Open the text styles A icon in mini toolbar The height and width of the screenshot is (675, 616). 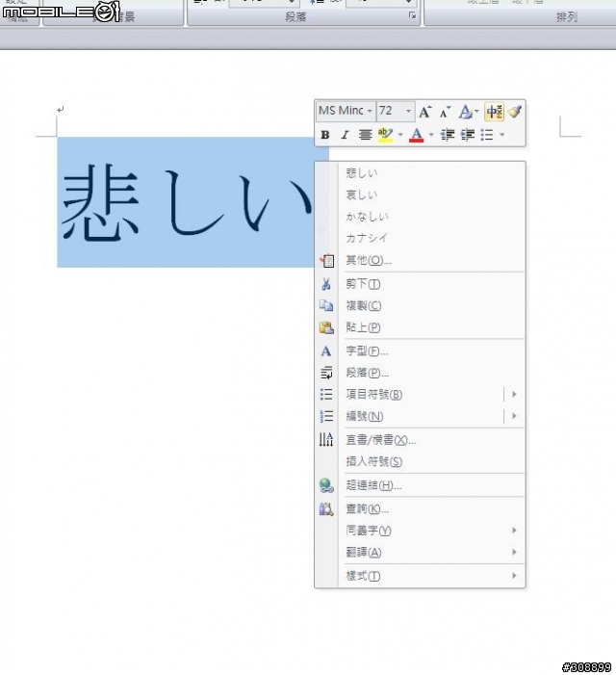(x=468, y=112)
